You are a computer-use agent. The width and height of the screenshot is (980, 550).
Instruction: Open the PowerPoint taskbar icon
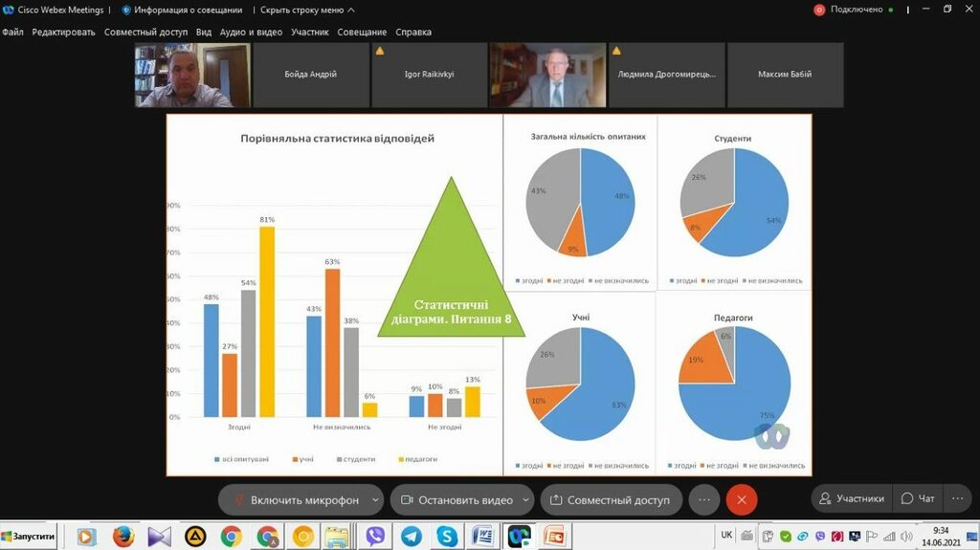(554, 537)
